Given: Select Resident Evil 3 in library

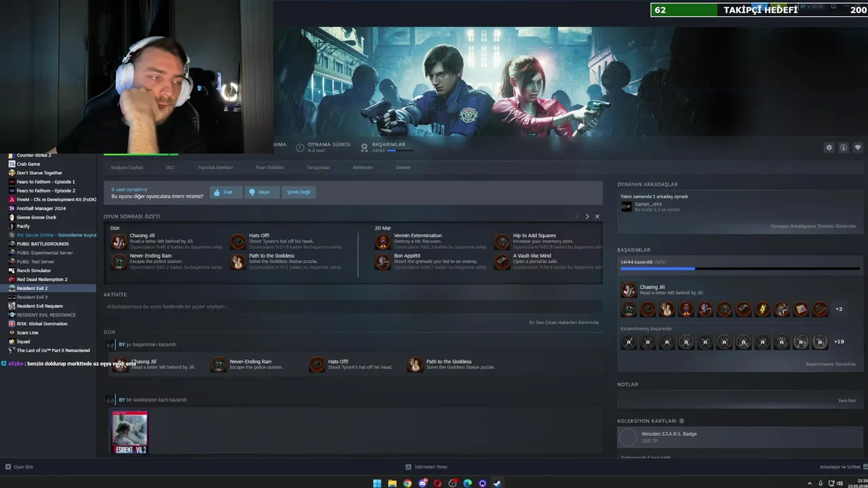Looking at the screenshot, I should pyautogui.click(x=47, y=297).
